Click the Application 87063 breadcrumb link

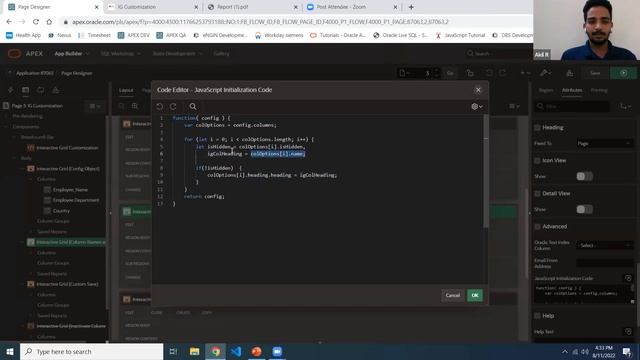[x=35, y=73]
